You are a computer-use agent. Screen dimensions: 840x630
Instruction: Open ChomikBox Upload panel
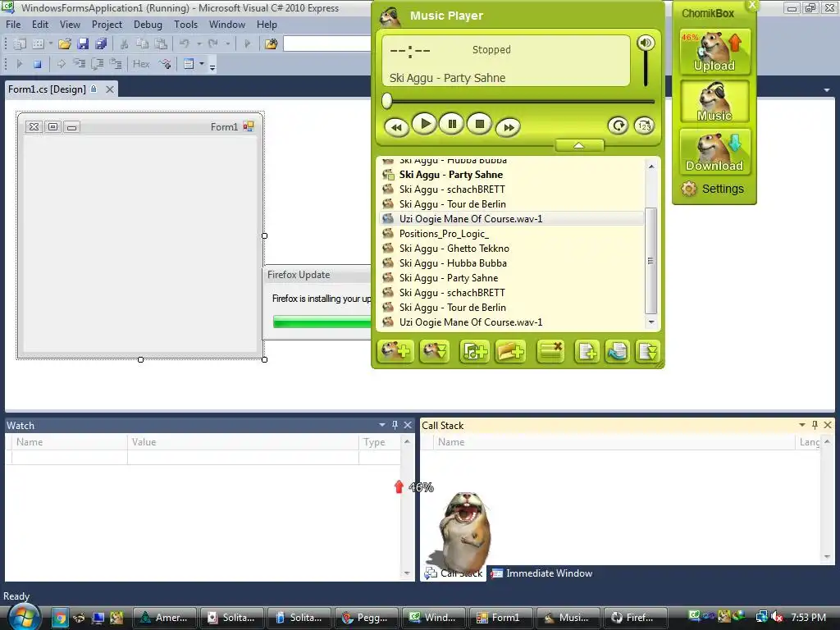point(714,52)
